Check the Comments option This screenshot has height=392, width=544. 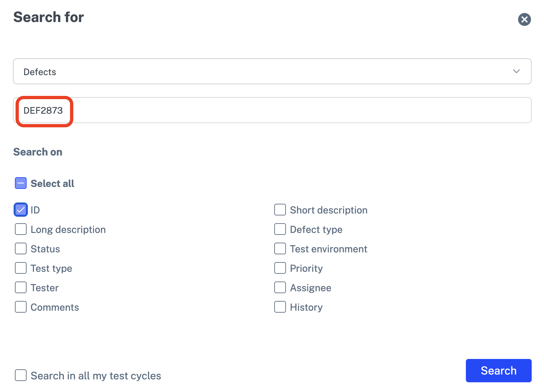[21, 307]
